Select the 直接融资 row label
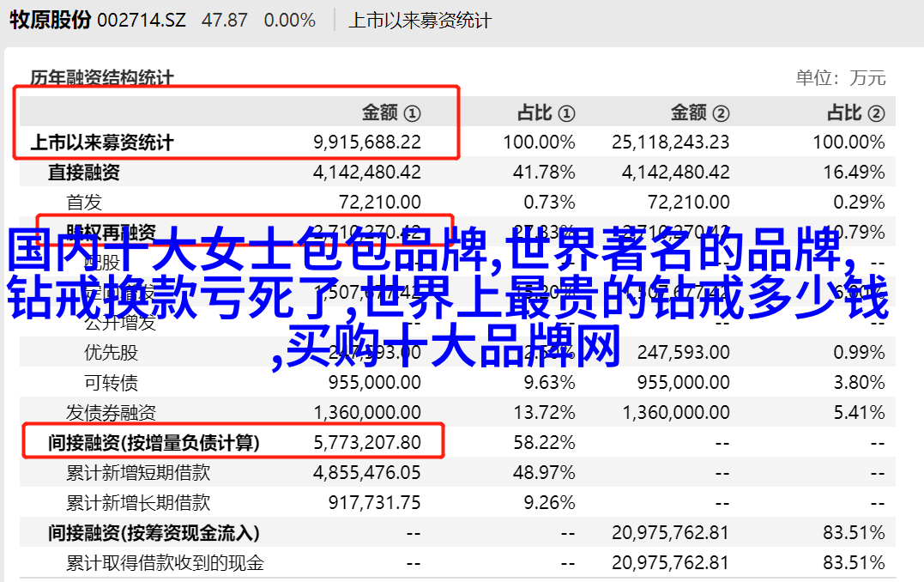Viewport: 924px width, 582px height. click(84, 173)
